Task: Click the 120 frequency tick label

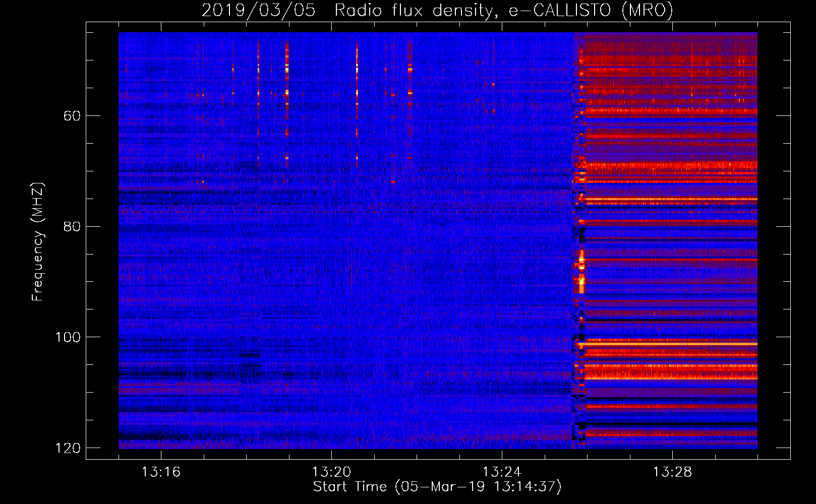Action: (x=68, y=448)
